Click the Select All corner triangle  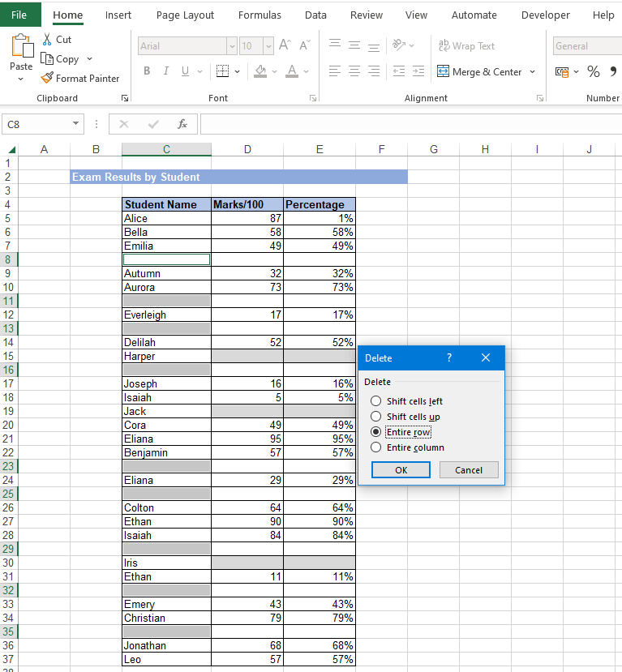point(11,150)
